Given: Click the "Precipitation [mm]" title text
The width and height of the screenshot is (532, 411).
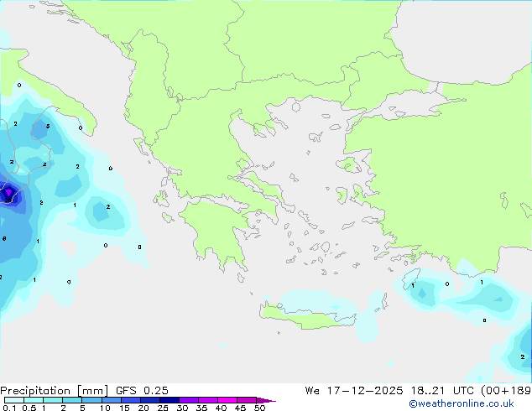Looking at the screenshot, I should coord(55,391).
